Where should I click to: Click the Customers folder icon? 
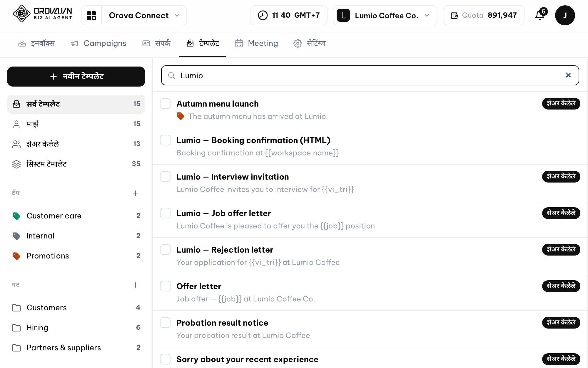pyautogui.click(x=16, y=308)
